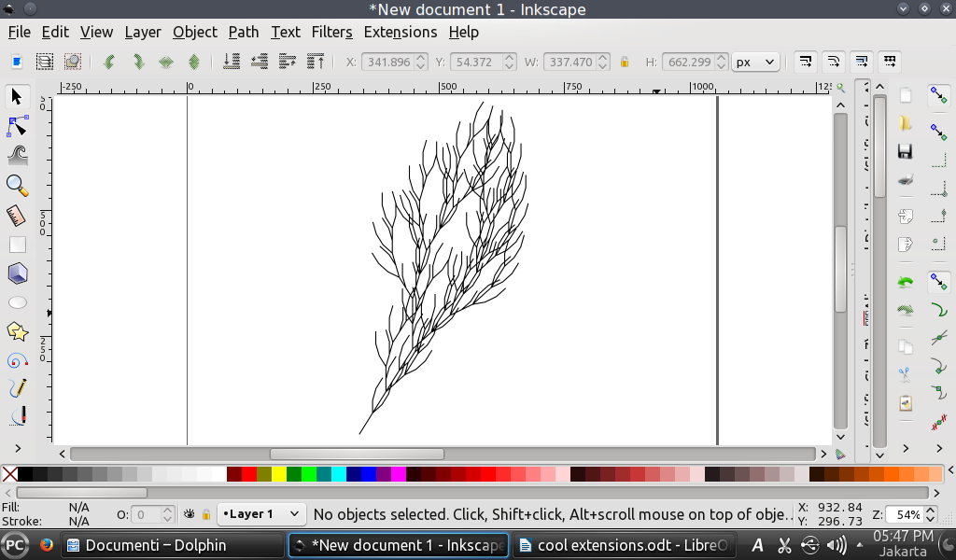Select the Star and polygon tool
Screen dimensions: 956x560
click(x=17, y=331)
